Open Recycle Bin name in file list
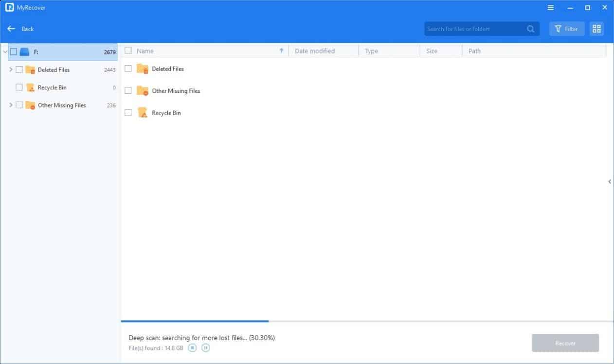The height and width of the screenshot is (364, 614). tap(166, 113)
